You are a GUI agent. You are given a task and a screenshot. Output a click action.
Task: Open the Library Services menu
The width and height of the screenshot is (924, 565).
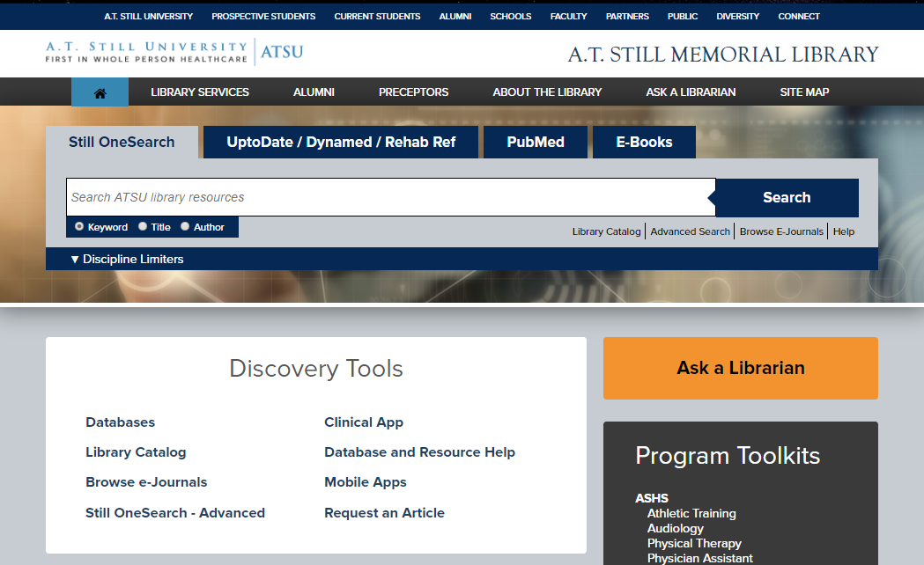pos(200,92)
